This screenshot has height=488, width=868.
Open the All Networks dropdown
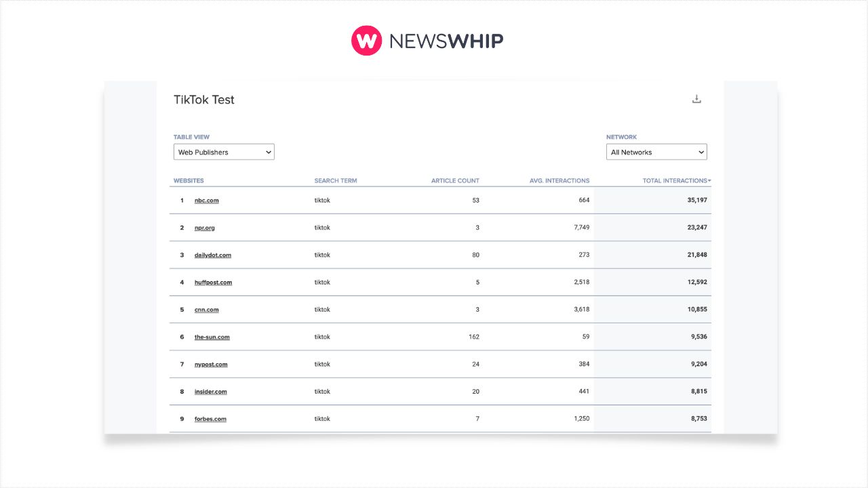[656, 152]
